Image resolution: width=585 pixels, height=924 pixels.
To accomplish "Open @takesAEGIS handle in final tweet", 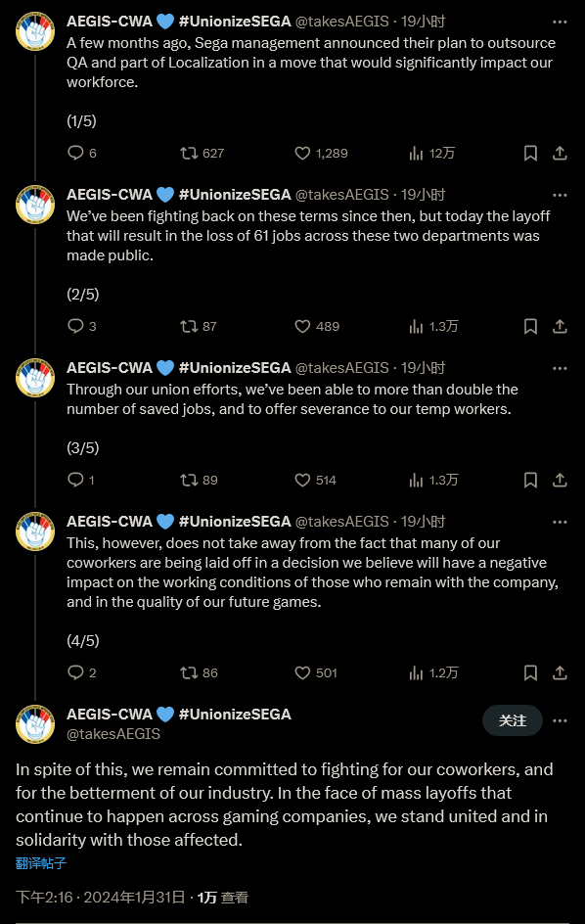I will pos(113,734).
